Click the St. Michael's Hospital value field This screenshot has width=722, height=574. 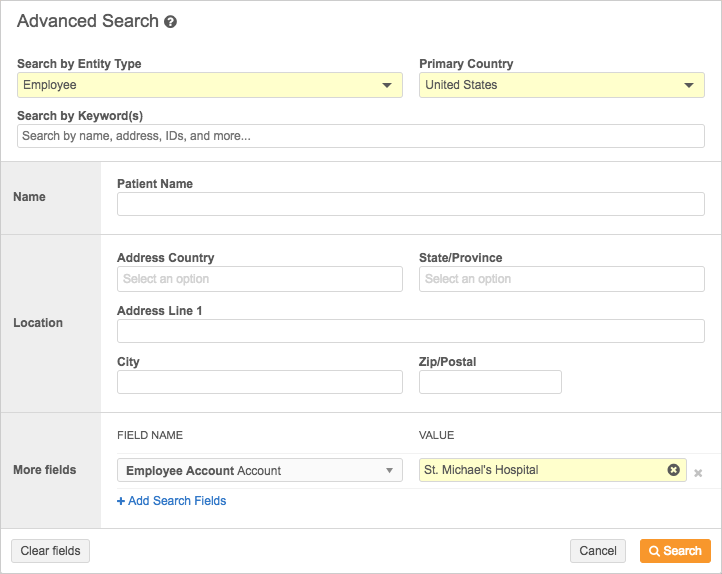point(540,470)
